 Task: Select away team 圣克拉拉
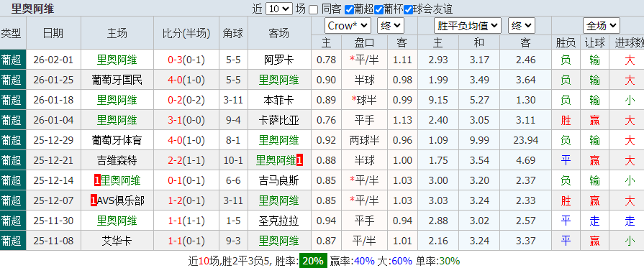point(279,221)
